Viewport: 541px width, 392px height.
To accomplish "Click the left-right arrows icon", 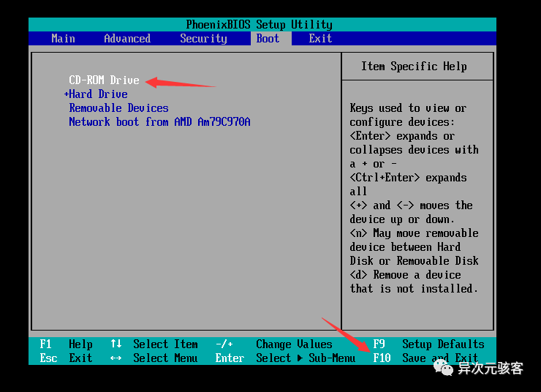I will 116,358.
